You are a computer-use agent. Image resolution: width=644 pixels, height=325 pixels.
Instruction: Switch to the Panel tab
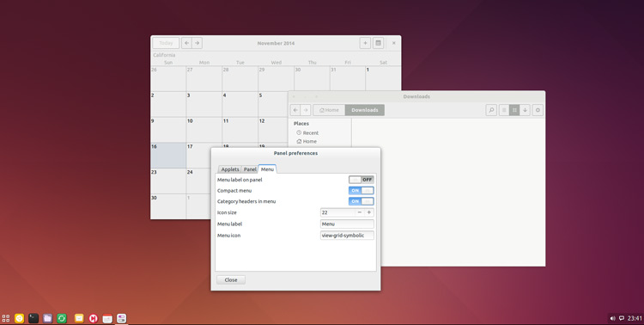pyautogui.click(x=250, y=169)
